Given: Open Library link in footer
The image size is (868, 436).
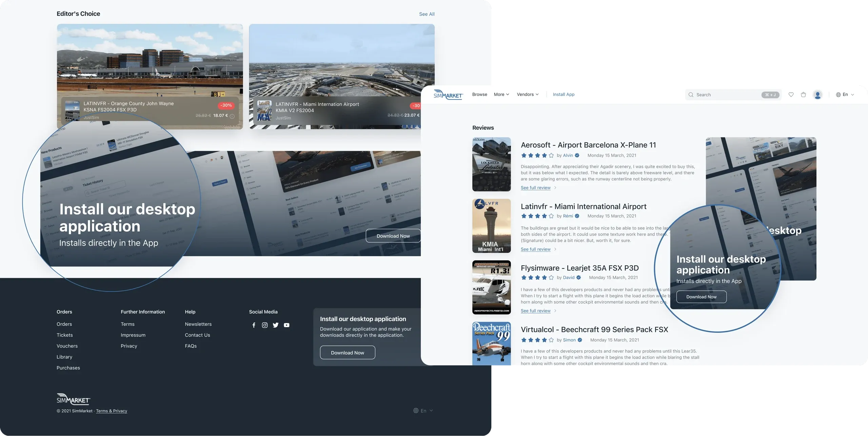Looking at the screenshot, I should [64, 357].
